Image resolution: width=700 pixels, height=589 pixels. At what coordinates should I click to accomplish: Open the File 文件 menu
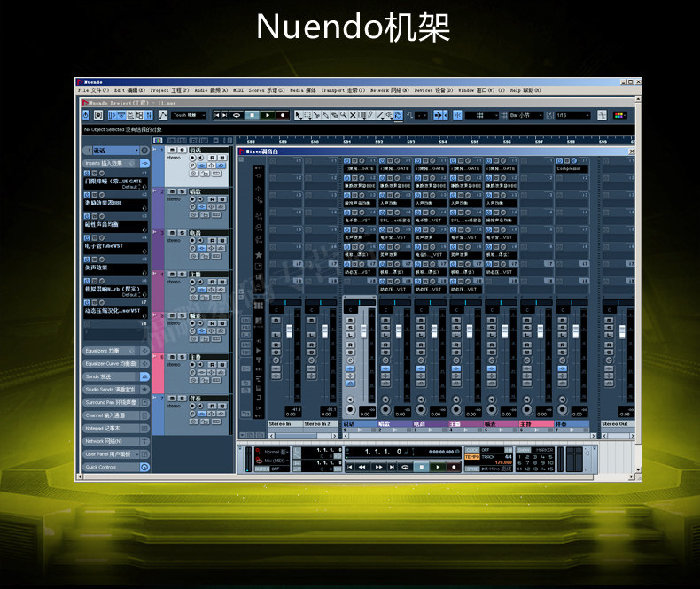tap(93, 90)
